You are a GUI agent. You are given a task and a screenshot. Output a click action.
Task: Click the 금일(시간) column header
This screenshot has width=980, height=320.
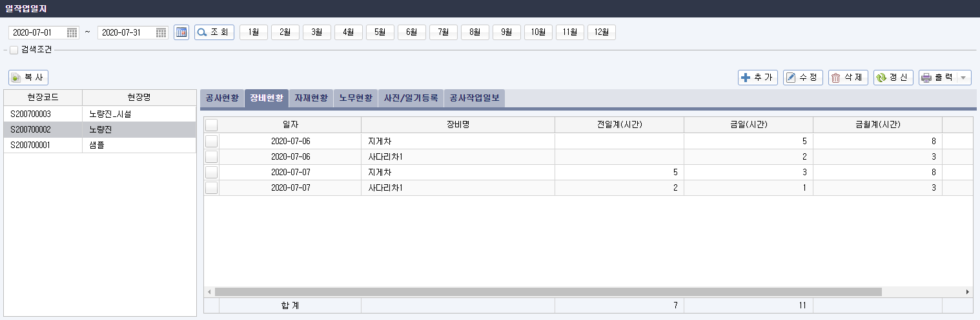(748, 125)
